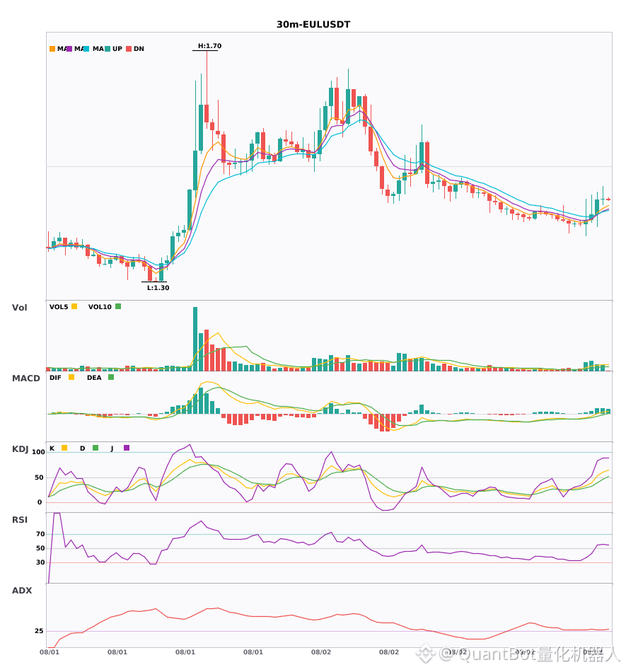Click the D legend letter in KDJ

click(83, 448)
